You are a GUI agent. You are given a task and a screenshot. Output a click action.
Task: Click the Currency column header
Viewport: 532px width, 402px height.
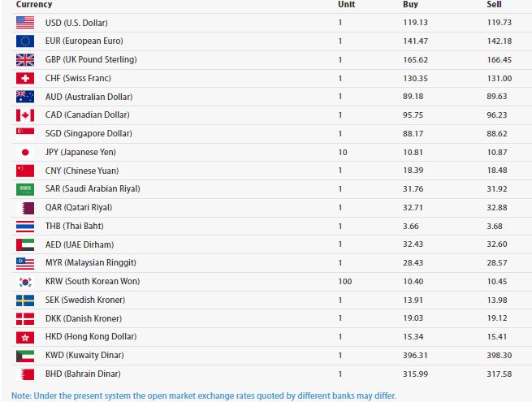pyautogui.click(x=34, y=4)
